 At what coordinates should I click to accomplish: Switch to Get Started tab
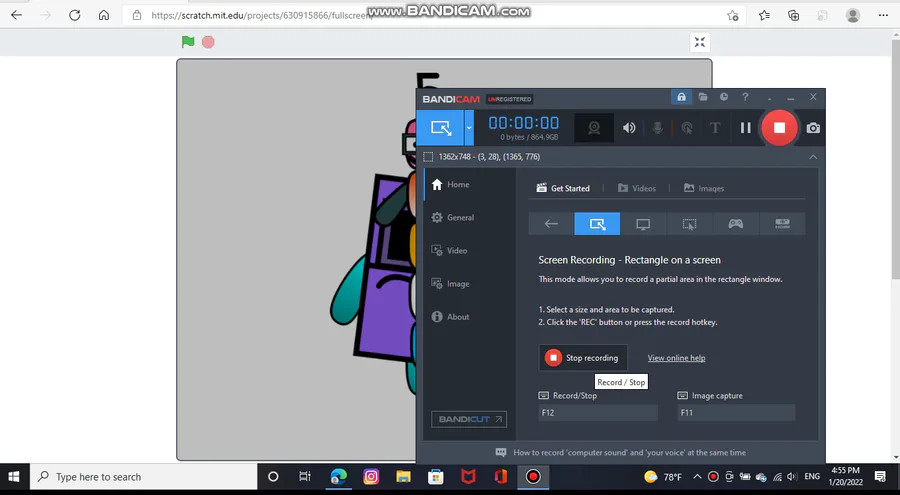click(x=563, y=188)
